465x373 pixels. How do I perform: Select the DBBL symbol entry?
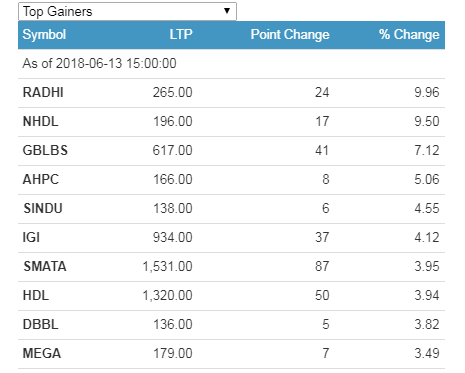tap(40, 324)
